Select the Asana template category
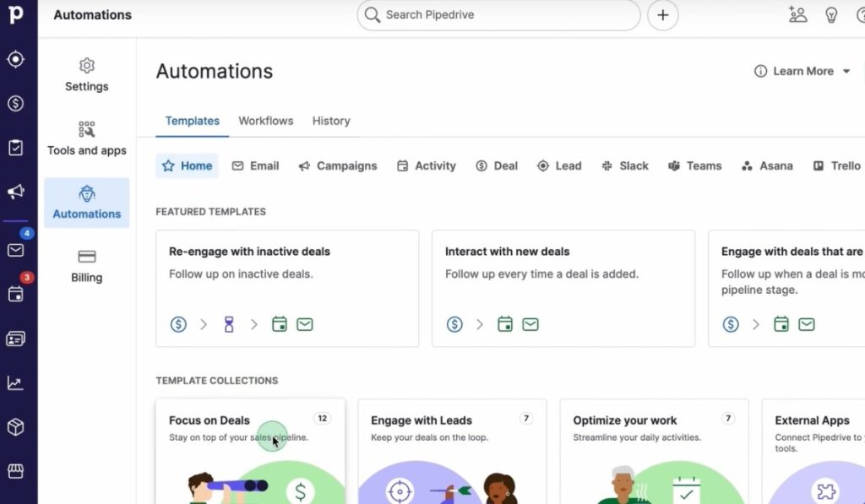The image size is (865, 504). (767, 166)
